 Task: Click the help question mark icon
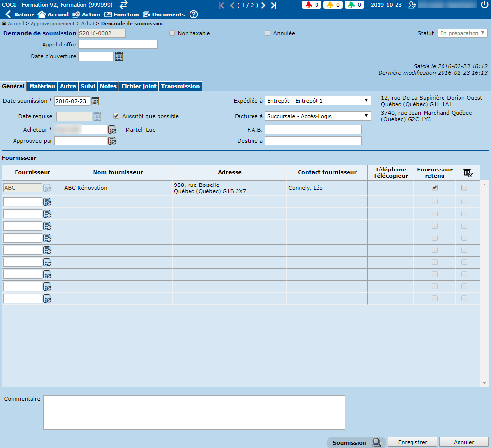tap(193, 15)
